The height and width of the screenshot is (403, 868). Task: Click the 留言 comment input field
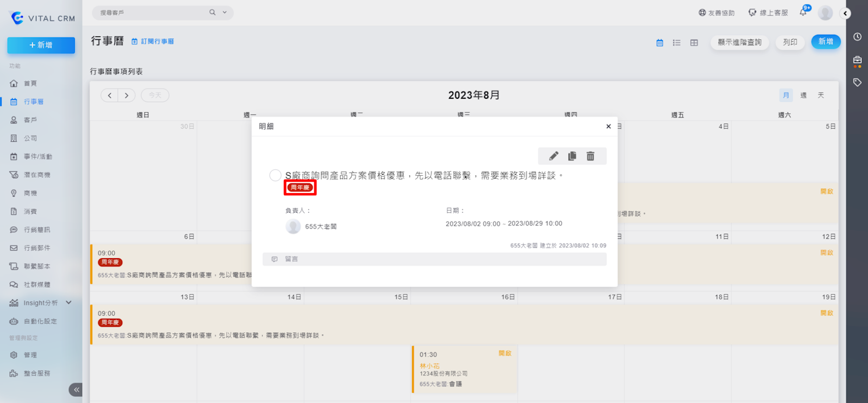434,259
